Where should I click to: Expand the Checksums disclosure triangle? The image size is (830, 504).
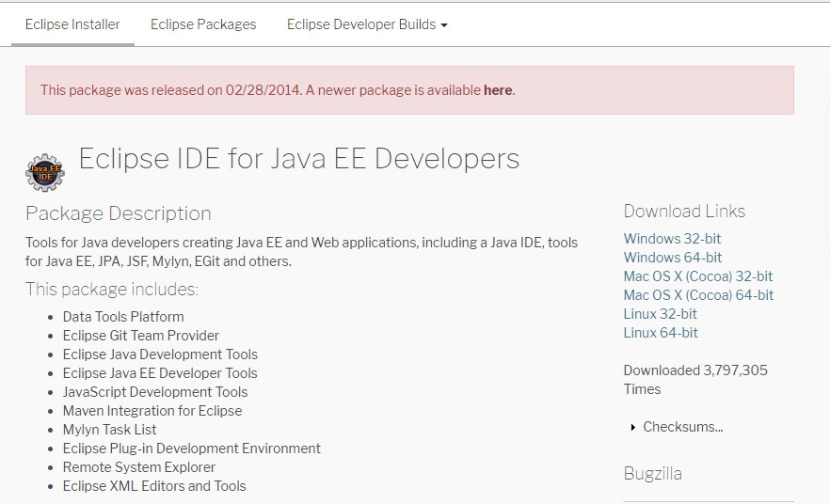[x=633, y=427]
